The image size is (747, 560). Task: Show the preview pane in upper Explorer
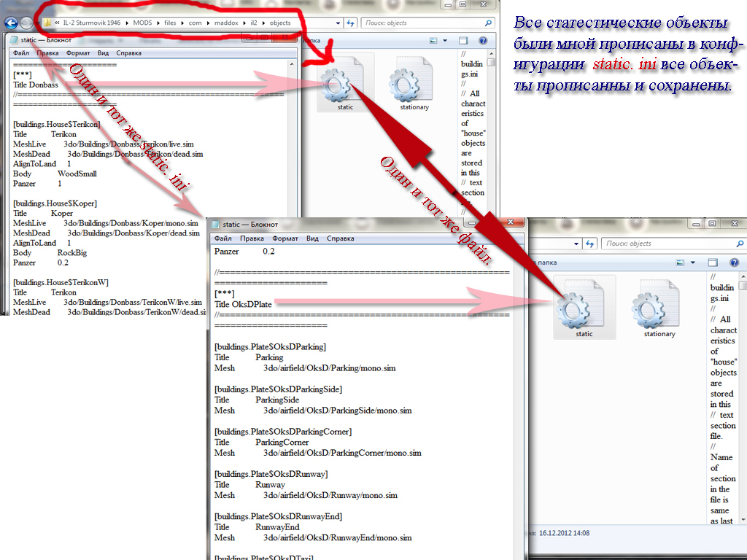pyautogui.click(x=463, y=41)
